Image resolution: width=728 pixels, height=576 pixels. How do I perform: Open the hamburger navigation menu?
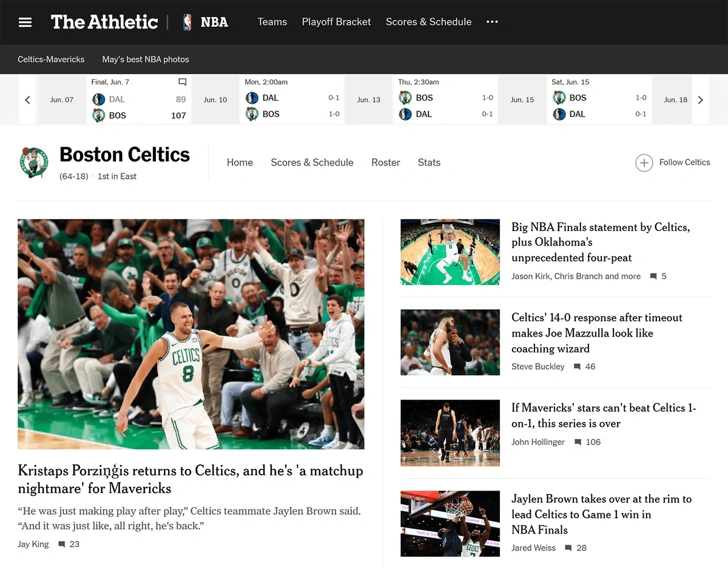click(x=25, y=22)
